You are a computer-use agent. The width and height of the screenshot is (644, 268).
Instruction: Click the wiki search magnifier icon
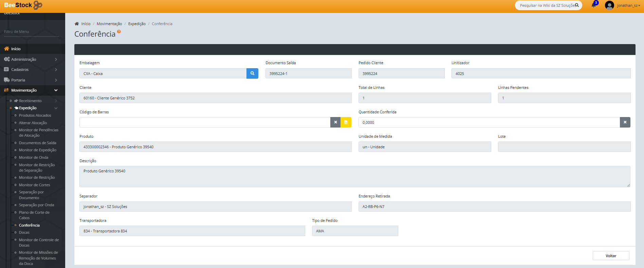[577, 5]
